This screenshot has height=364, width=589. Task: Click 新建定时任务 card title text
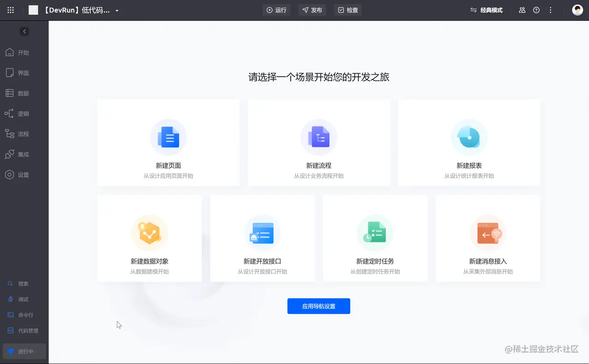(375, 261)
